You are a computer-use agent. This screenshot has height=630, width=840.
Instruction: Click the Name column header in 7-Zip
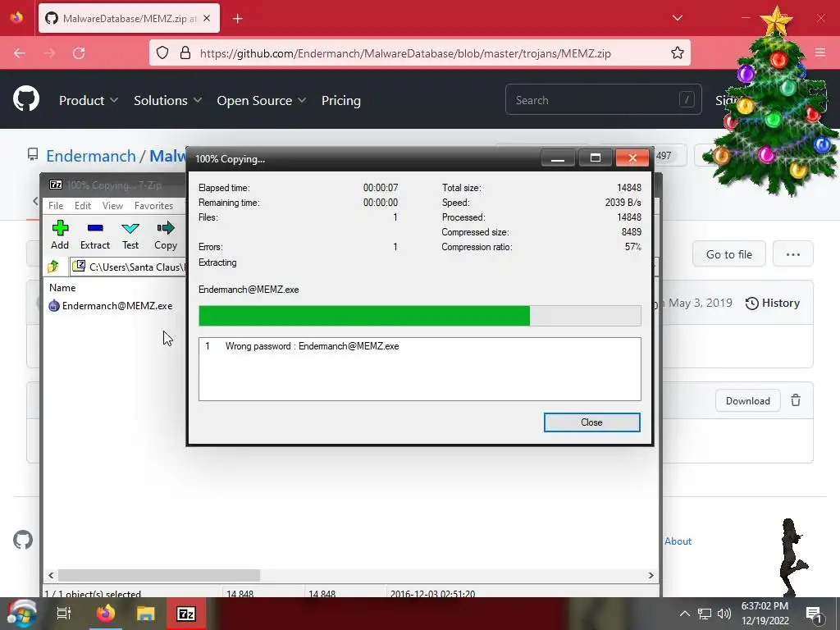pyautogui.click(x=62, y=288)
